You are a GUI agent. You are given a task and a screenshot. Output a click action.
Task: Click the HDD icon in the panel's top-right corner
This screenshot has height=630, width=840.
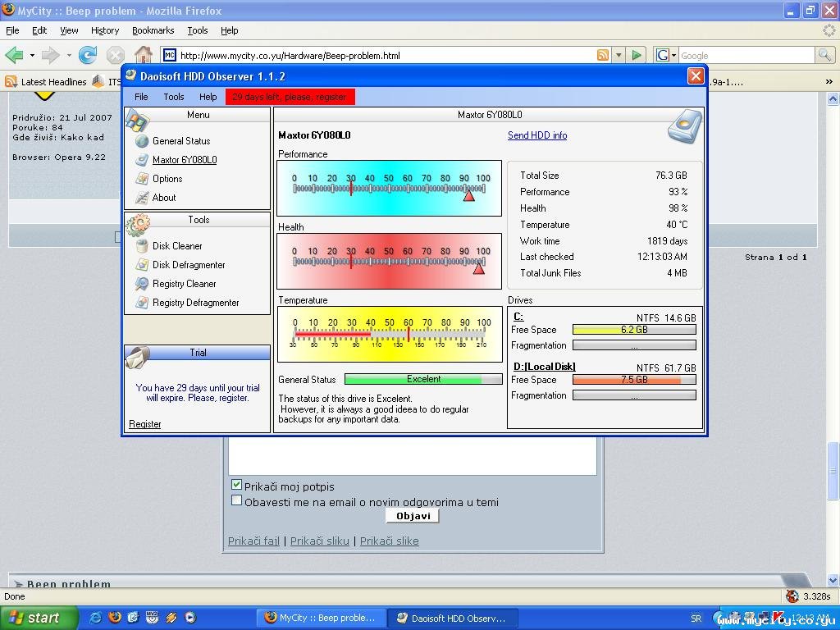[685, 126]
